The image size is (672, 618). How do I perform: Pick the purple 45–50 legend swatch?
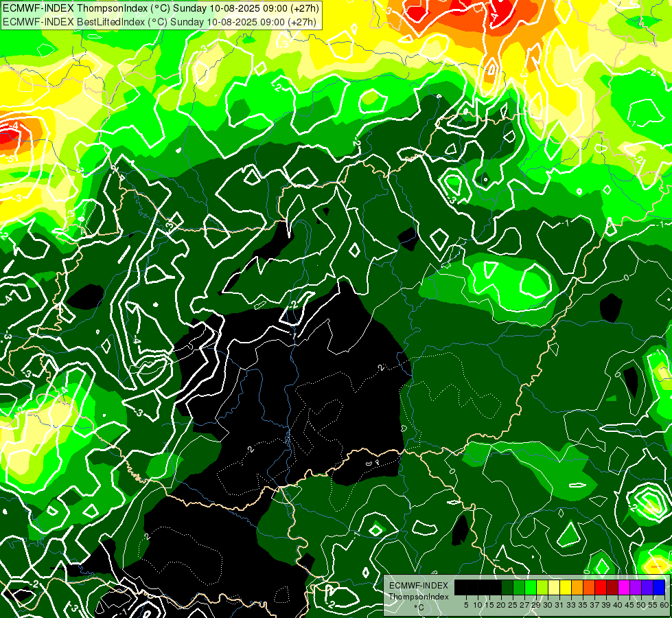636,587
